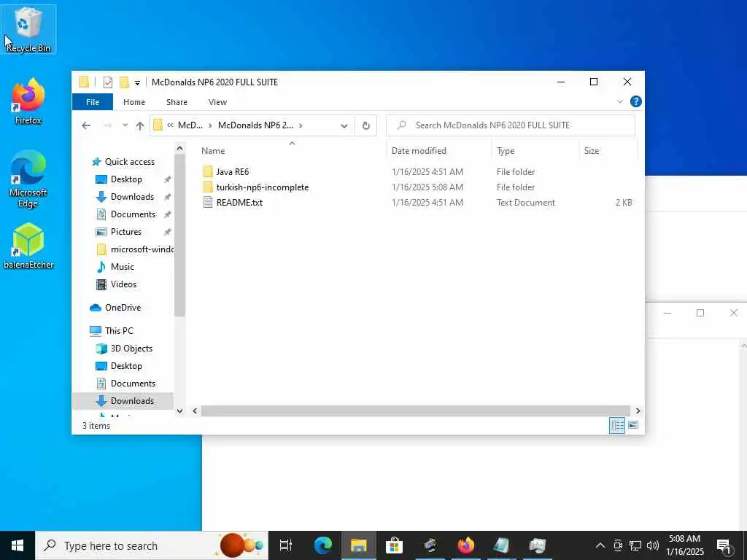Screen dimensions: 747x560
Task: Open Customize Quick Access Toolbar dropdown
Action: point(137,83)
